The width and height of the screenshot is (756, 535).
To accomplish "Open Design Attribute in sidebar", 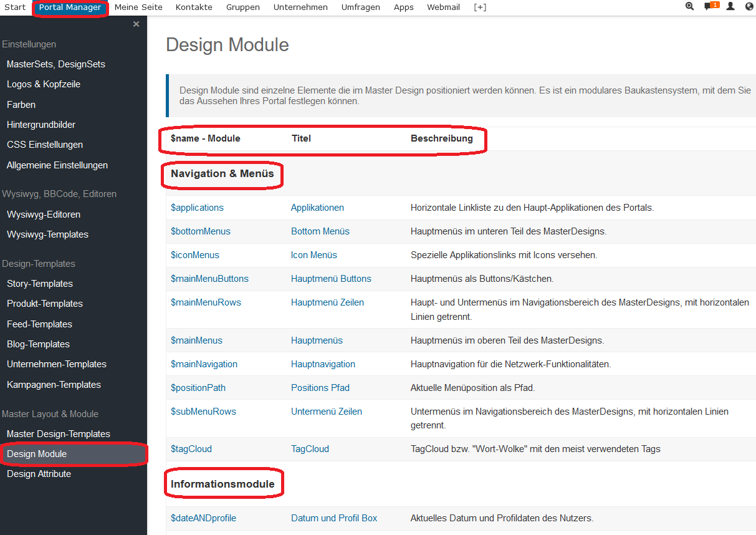I will tap(39, 474).
